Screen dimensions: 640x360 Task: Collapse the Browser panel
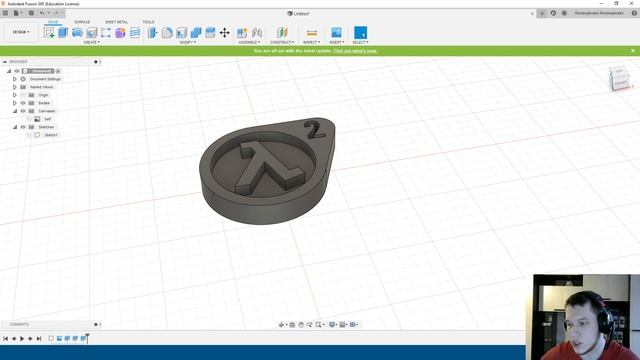[x=5, y=62]
